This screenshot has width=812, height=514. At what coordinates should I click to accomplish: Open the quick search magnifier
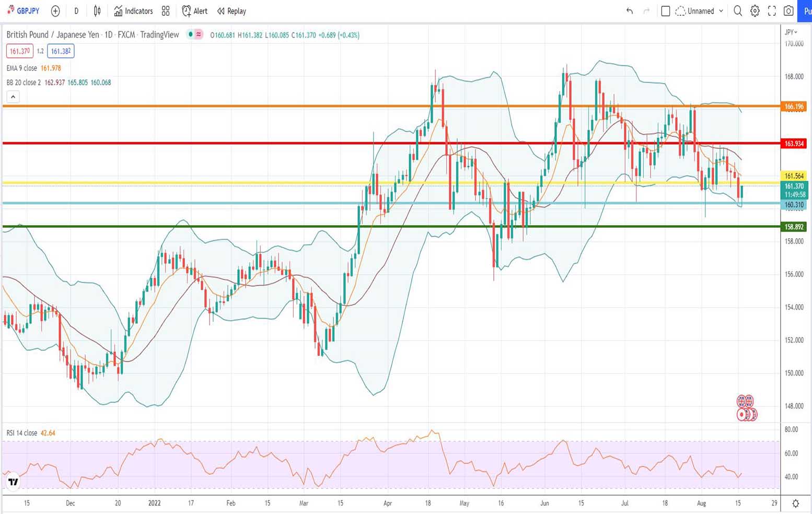click(737, 11)
